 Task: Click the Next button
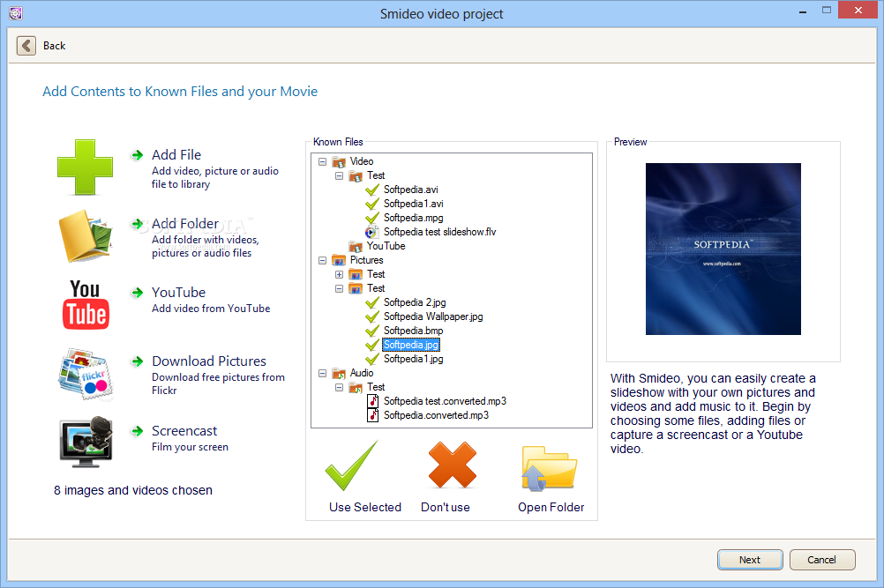tap(750, 560)
